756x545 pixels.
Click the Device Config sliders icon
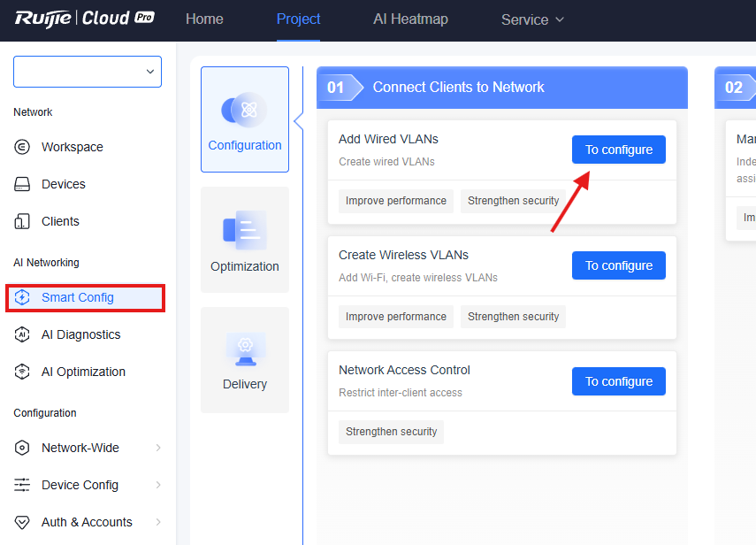coord(23,485)
